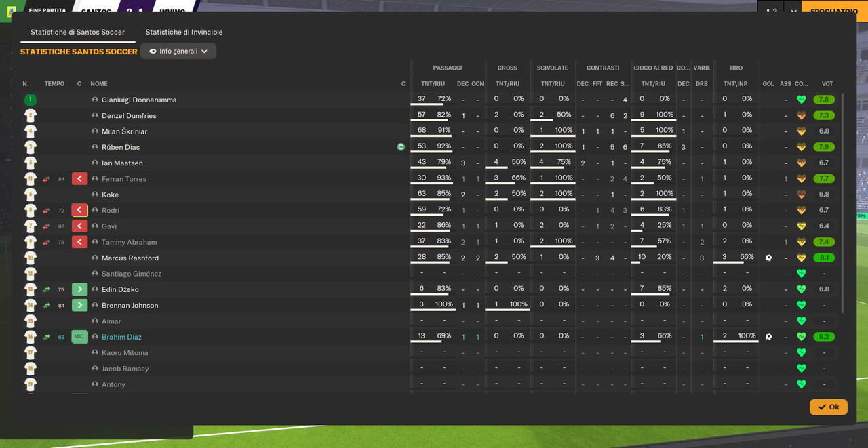Viewport: 868px width, 448px height.
Task: Click Gianluigi Donnarumma's green goalkeeper shirt icon
Action: pyautogui.click(x=31, y=100)
